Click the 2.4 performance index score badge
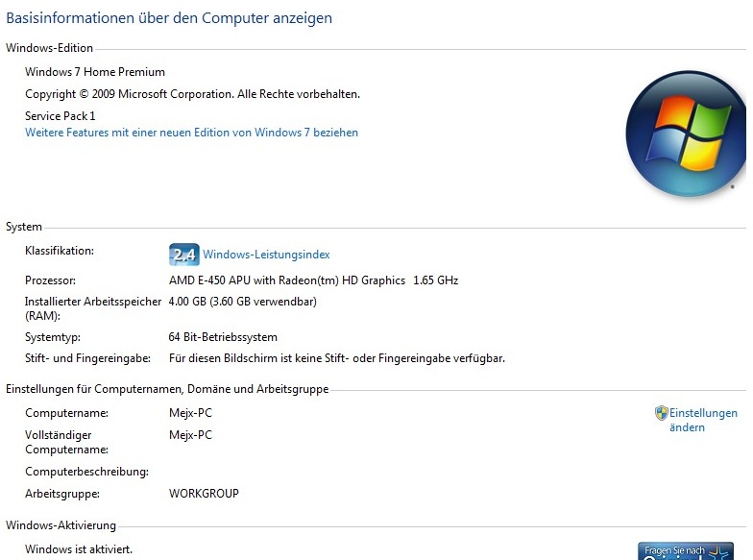The width and height of the screenshot is (753, 560). 184,255
